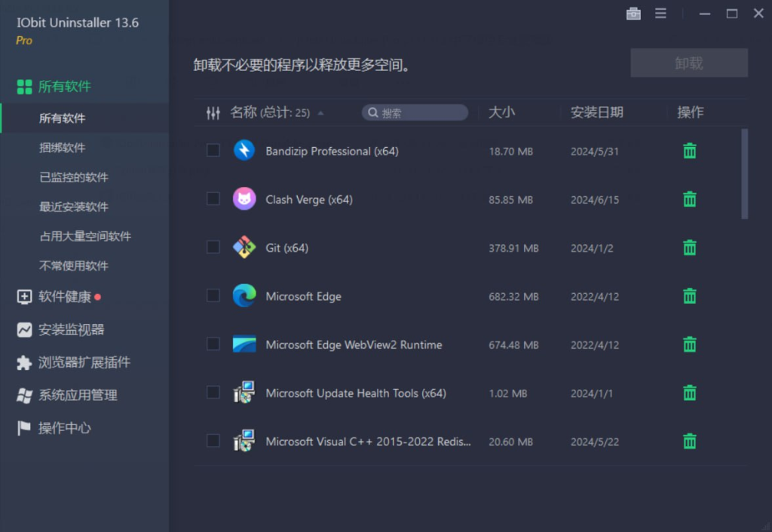Tick the Clash Verge (x64) checkbox

pos(213,198)
